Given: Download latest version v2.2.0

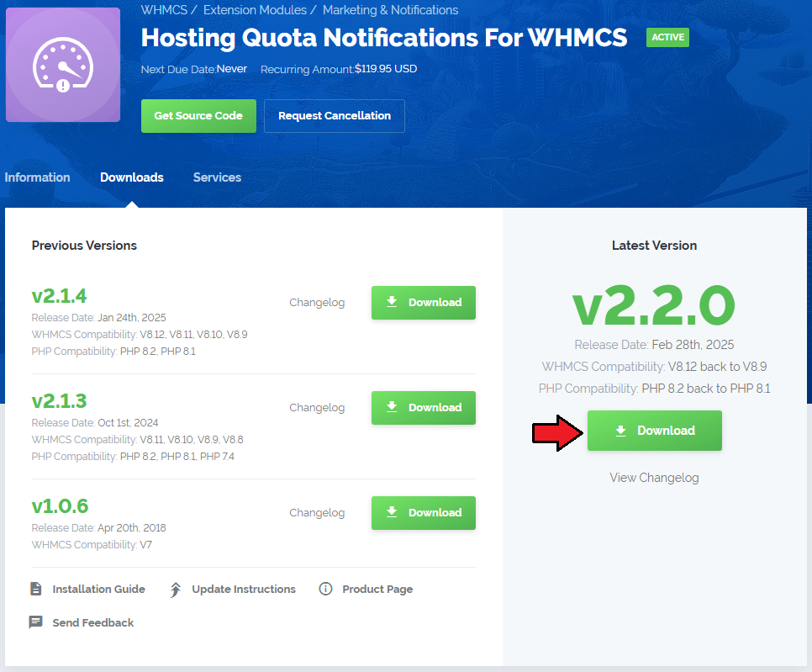Looking at the screenshot, I should (x=655, y=431).
